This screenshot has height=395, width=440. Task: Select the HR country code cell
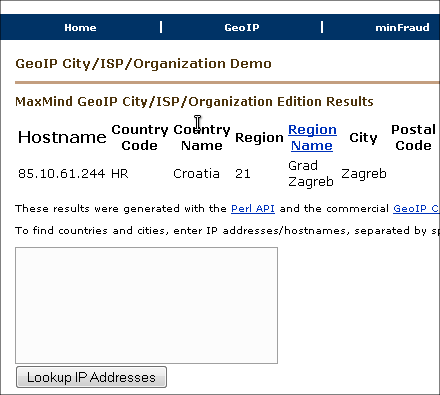(120, 174)
